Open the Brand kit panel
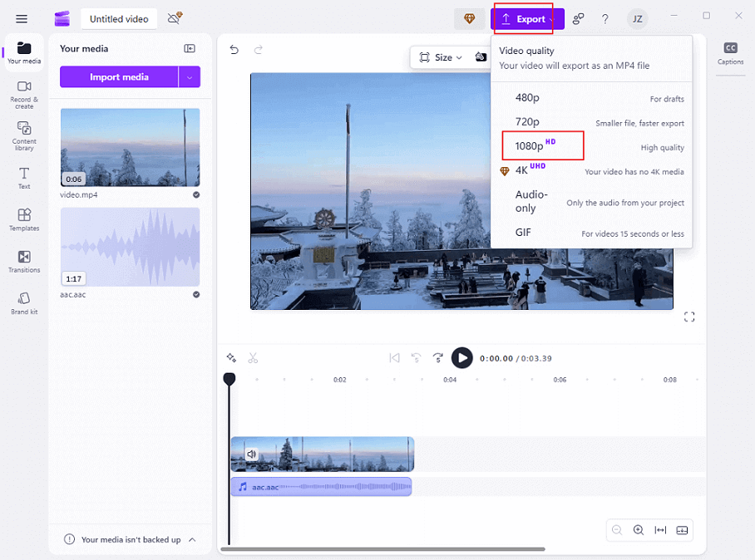The height and width of the screenshot is (560, 755). 24,303
